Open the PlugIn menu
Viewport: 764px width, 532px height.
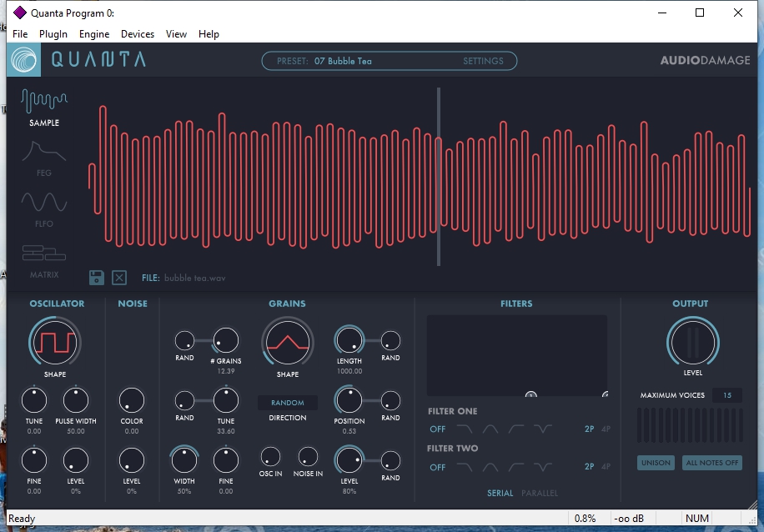53,34
